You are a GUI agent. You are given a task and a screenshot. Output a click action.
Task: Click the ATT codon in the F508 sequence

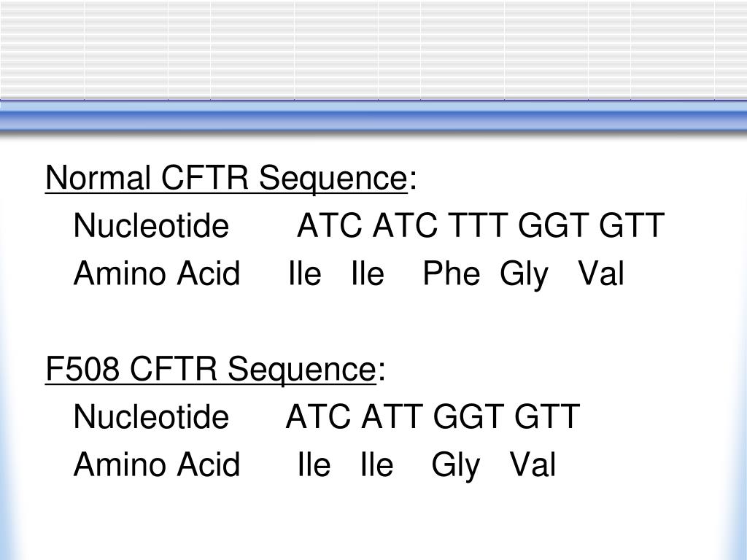(392, 416)
